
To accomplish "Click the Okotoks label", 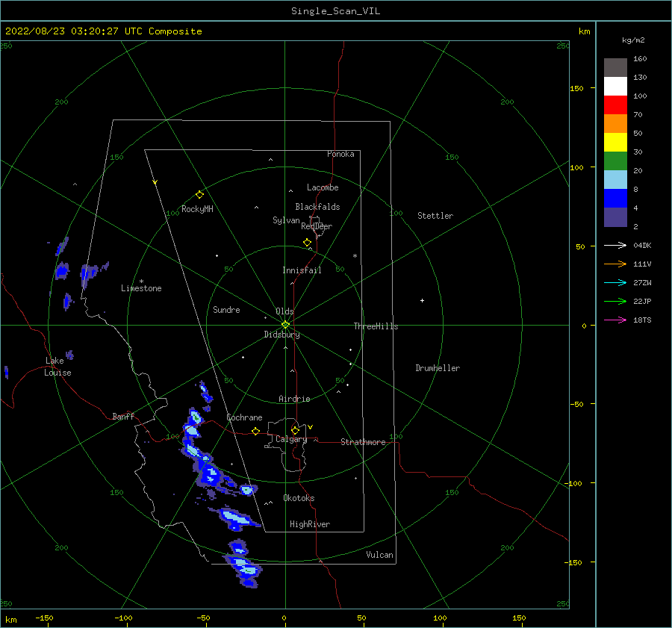I will click(299, 498).
